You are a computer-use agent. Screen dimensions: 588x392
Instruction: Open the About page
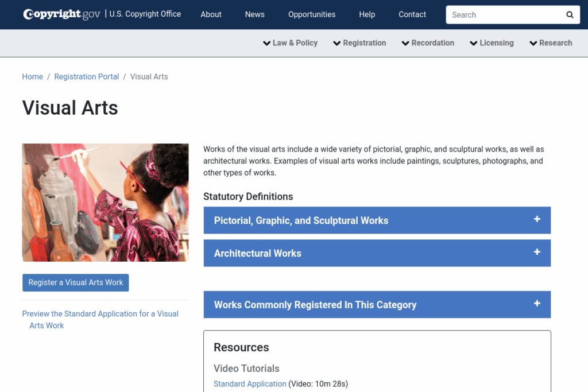tap(211, 14)
